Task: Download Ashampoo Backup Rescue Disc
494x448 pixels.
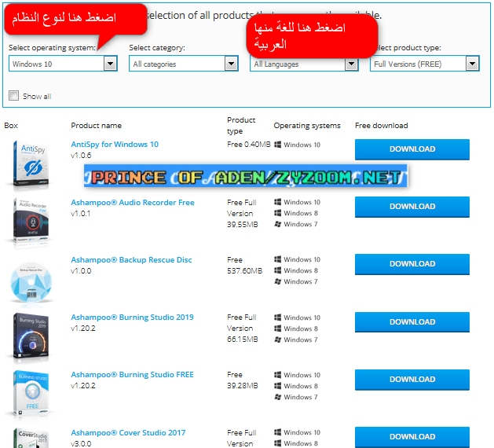Action: pyautogui.click(x=412, y=264)
